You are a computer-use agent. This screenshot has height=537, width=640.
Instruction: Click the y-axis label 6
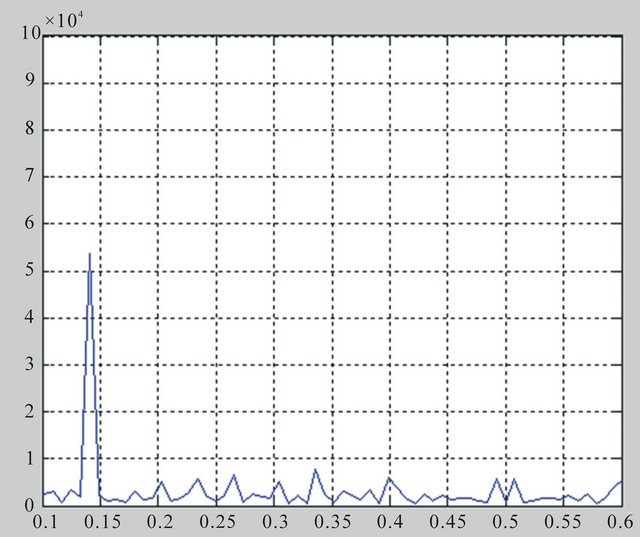(29, 223)
